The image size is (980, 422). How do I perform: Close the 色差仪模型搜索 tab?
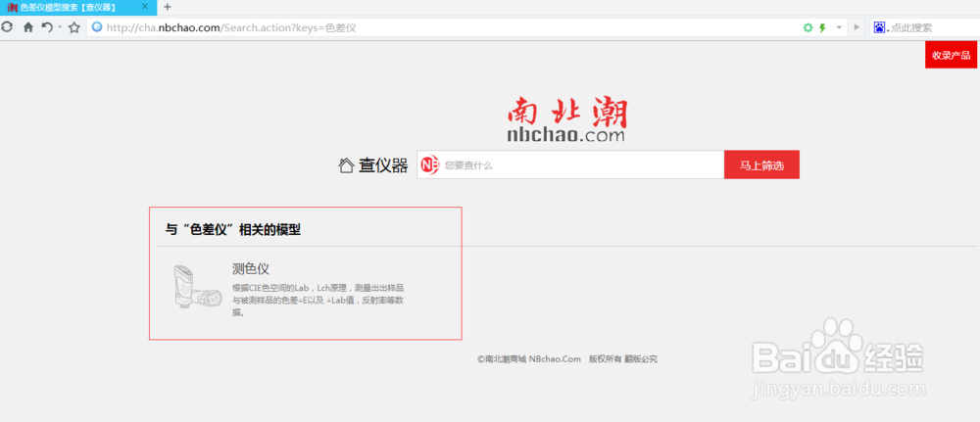point(145,7)
